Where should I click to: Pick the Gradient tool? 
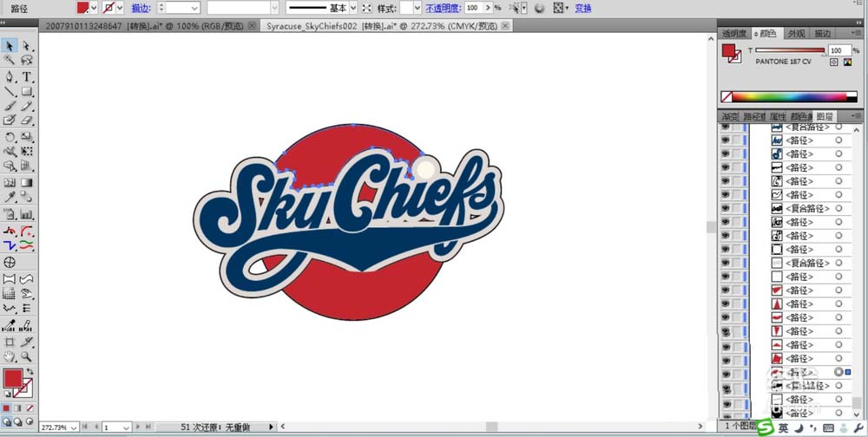click(x=27, y=183)
